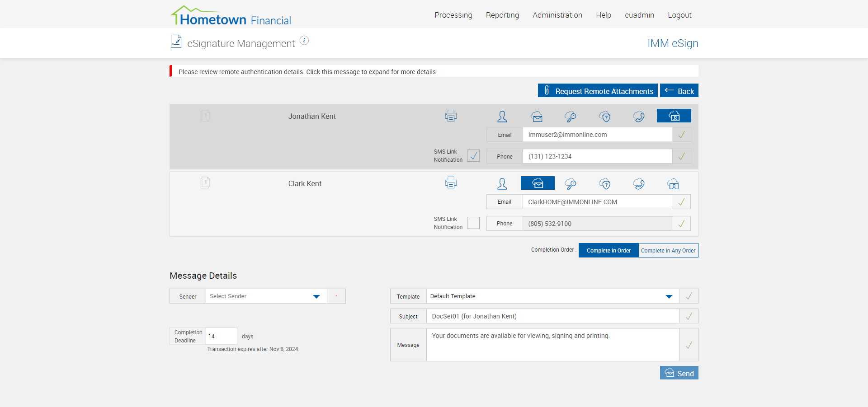The width and height of the screenshot is (868, 407).
Task: Enable SMS Link Notification for Clark Kent
Action: 473,223
